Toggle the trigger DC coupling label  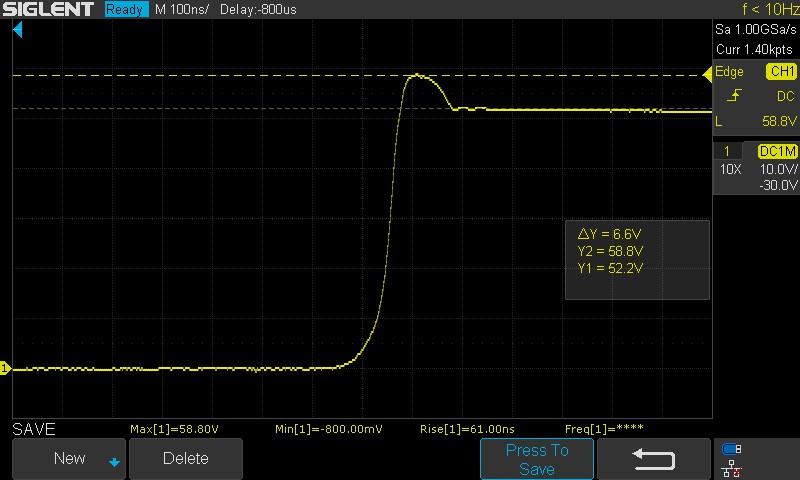(785, 96)
